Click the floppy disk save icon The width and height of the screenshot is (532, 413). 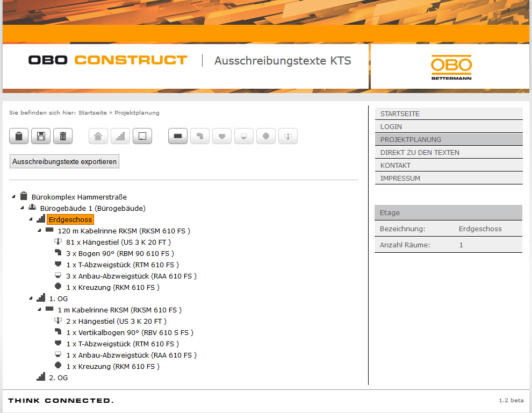pos(41,136)
